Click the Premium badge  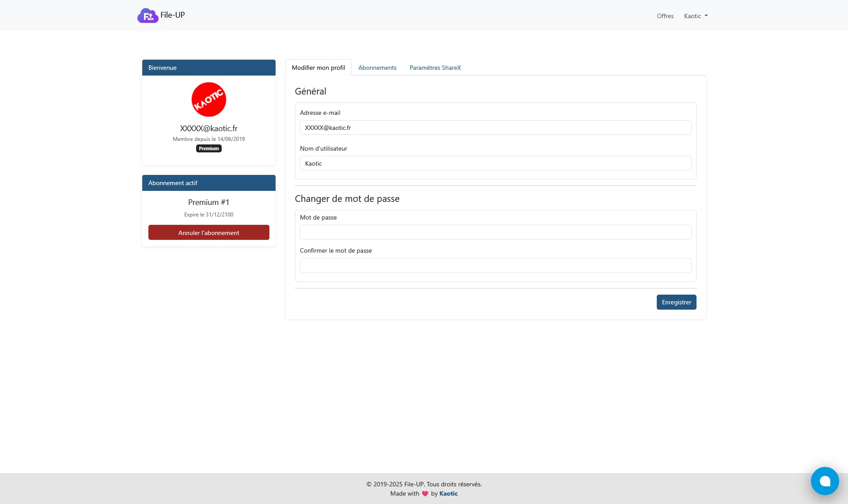(208, 148)
